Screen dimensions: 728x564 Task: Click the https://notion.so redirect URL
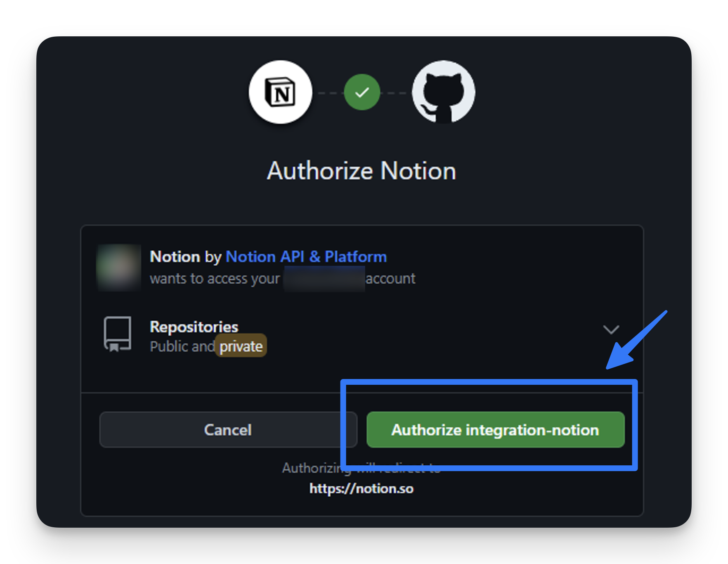click(362, 488)
